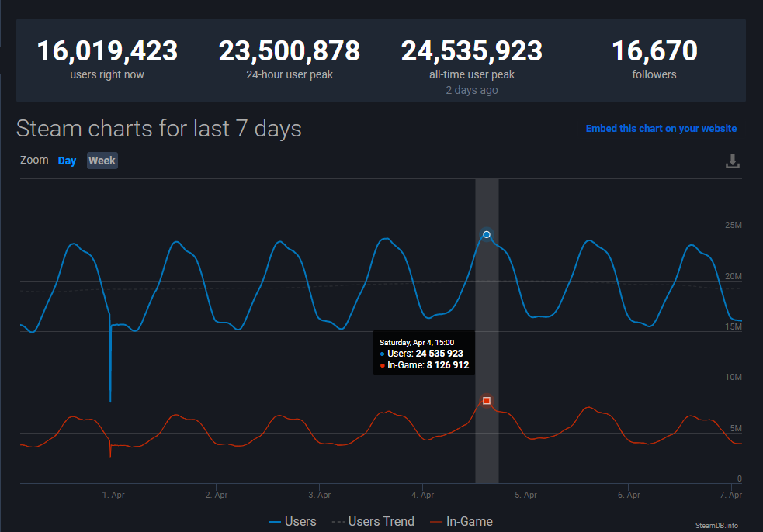Image resolution: width=763 pixels, height=532 pixels.
Task: Select the Week zoom option
Action: pos(102,161)
